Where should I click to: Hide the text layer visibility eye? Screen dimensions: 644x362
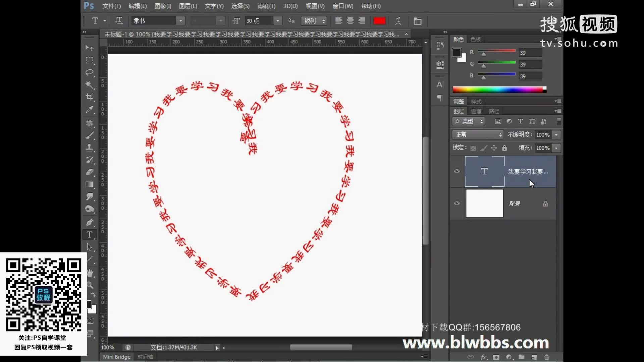point(457,171)
